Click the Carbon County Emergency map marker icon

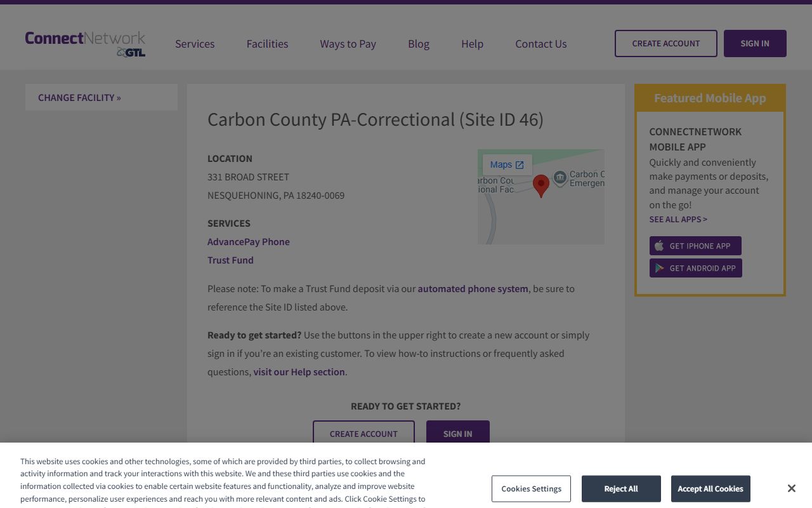(560, 178)
